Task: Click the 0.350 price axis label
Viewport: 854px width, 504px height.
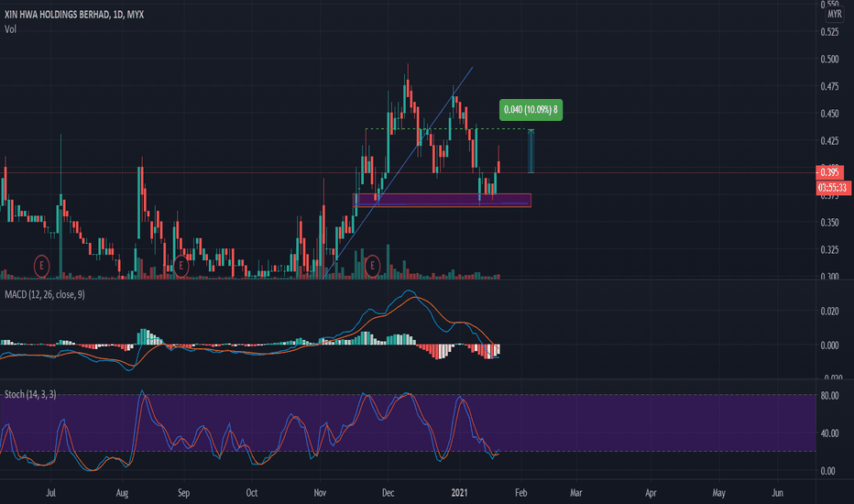Action: [829, 223]
